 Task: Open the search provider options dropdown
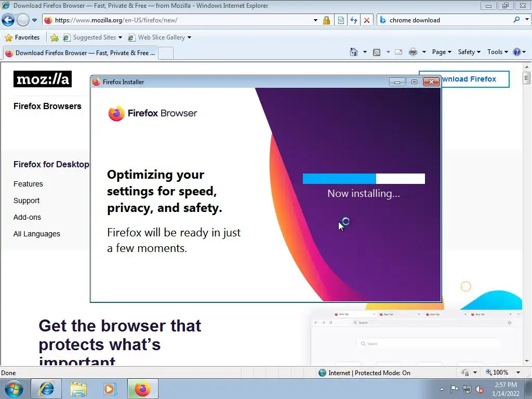point(527,20)
